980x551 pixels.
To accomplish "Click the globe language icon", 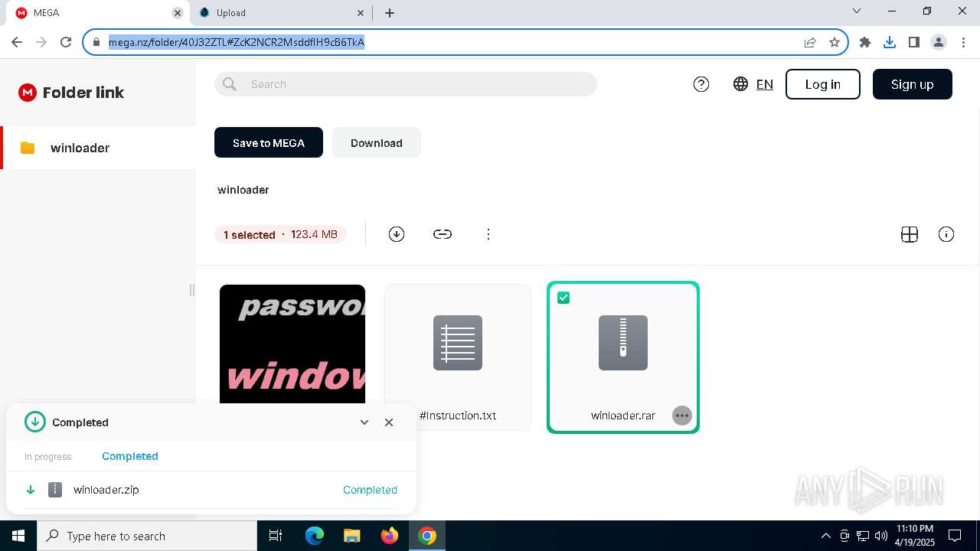I will click(740, 84).
